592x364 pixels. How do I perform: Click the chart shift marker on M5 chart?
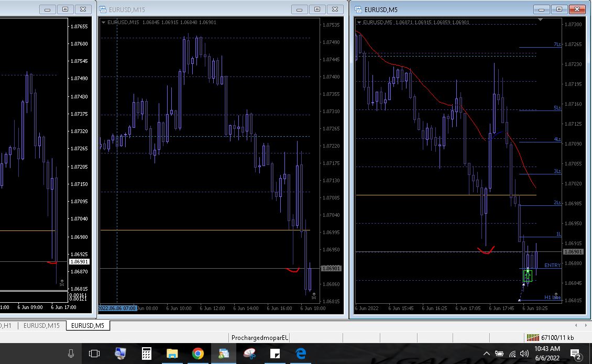(540, 20)
